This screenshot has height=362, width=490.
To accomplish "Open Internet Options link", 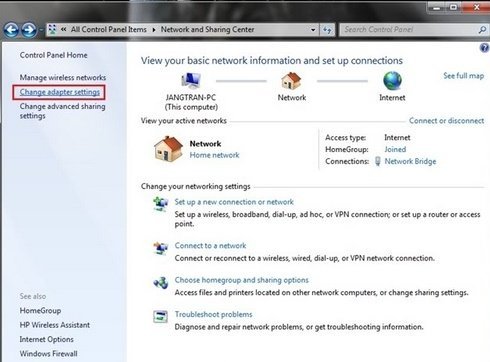I will [x=47, y=339].
